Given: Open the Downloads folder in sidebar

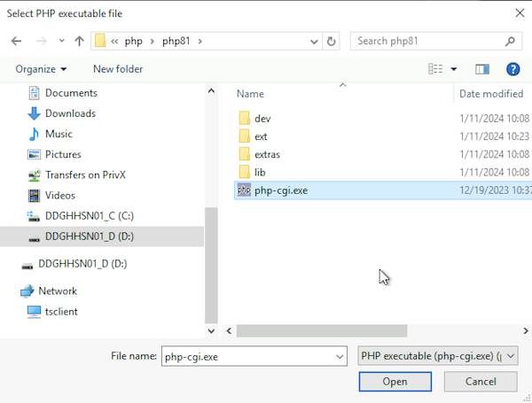Looking at the screenshot, I should coord(70,113).
